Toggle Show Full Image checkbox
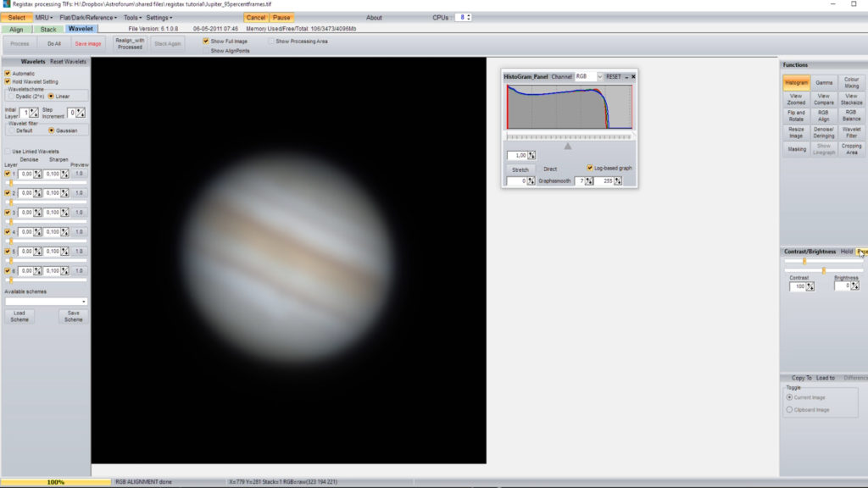Viewport: 868px width, 488px height. coord(206,41)
